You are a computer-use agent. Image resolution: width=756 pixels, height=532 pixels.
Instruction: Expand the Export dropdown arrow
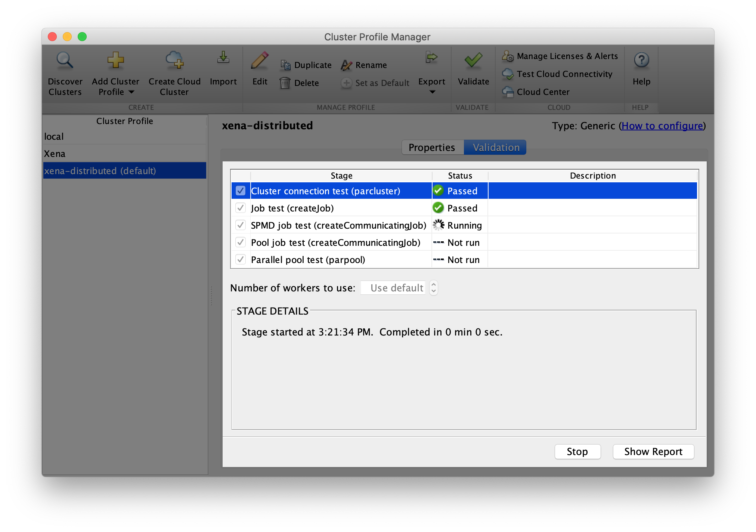pos(432,92)
